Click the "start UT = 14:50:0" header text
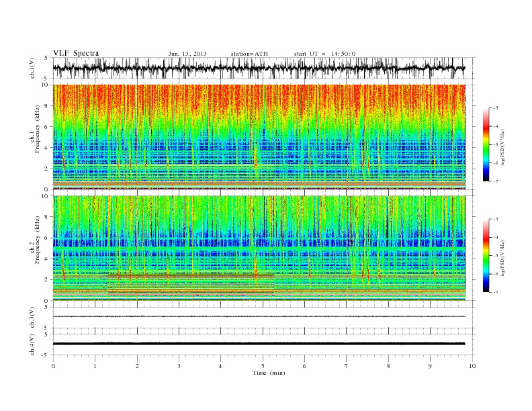The width and height of the screenshot is (532, 411). [x=324, y=54]
